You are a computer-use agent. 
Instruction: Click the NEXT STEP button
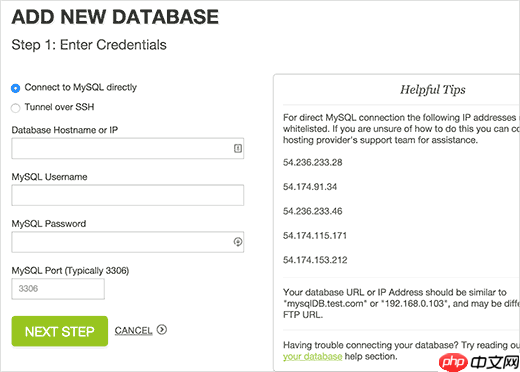(x=60, y=331)
